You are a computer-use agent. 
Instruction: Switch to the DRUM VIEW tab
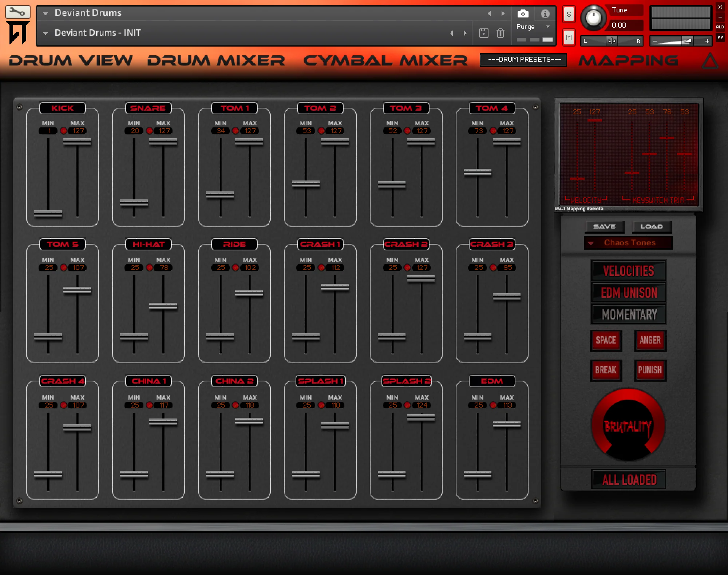click(x=71, y=61)
